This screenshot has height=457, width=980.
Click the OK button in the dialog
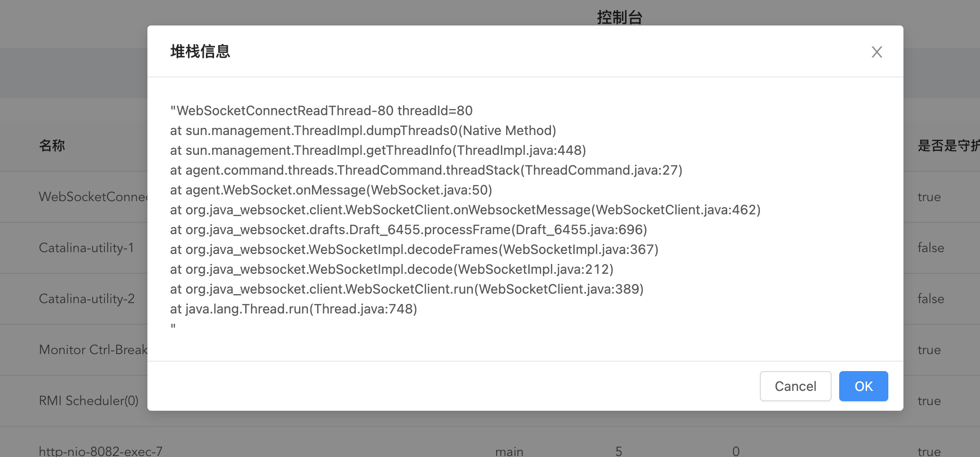coord(863,386)
